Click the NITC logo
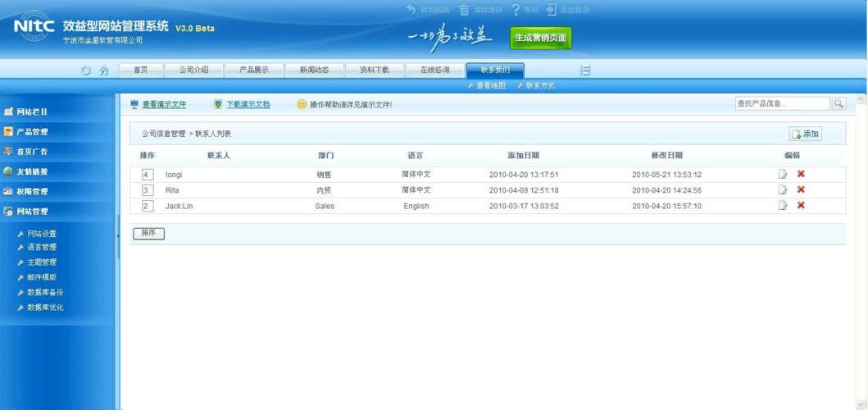The width and height of the screenshot is (868, 410). pos(34,26)
